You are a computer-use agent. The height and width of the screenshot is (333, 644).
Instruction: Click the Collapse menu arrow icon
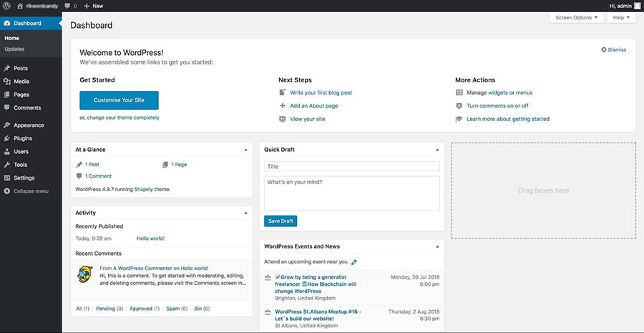(7, 191)
